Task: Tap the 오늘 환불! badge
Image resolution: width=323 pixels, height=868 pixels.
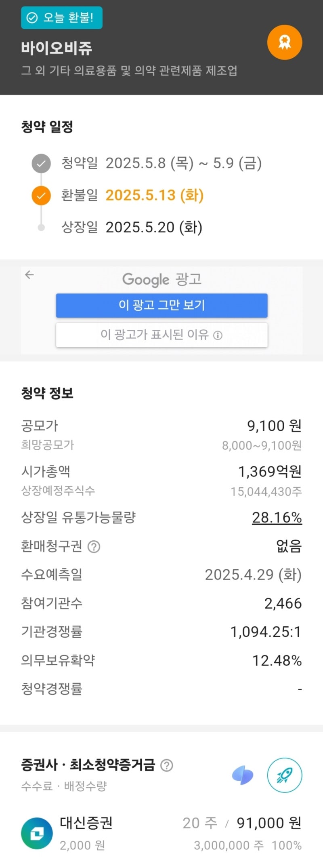Action: 62,18
